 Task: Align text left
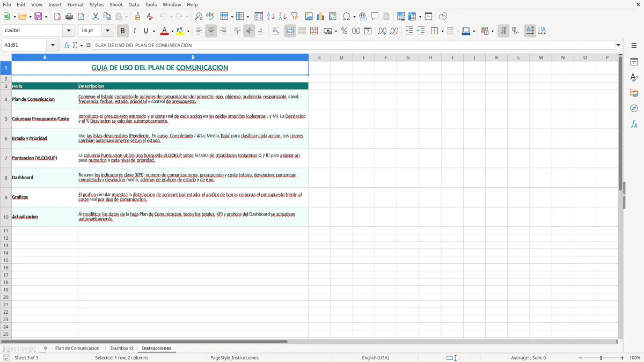coord(199,31)
